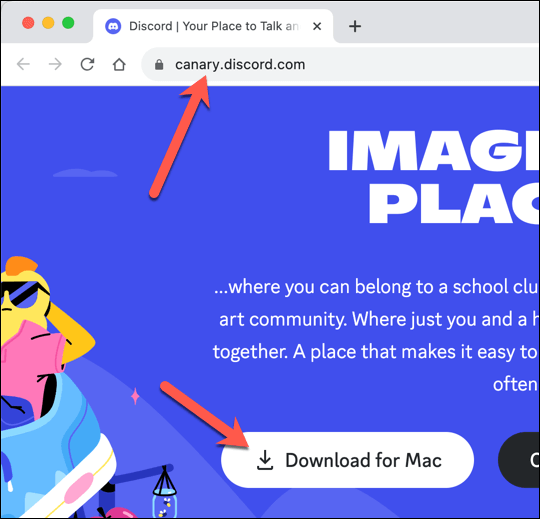Screen dimensions: 540x519
Task: Select the canary.discord.com address bar
Action: coord(340,64)
